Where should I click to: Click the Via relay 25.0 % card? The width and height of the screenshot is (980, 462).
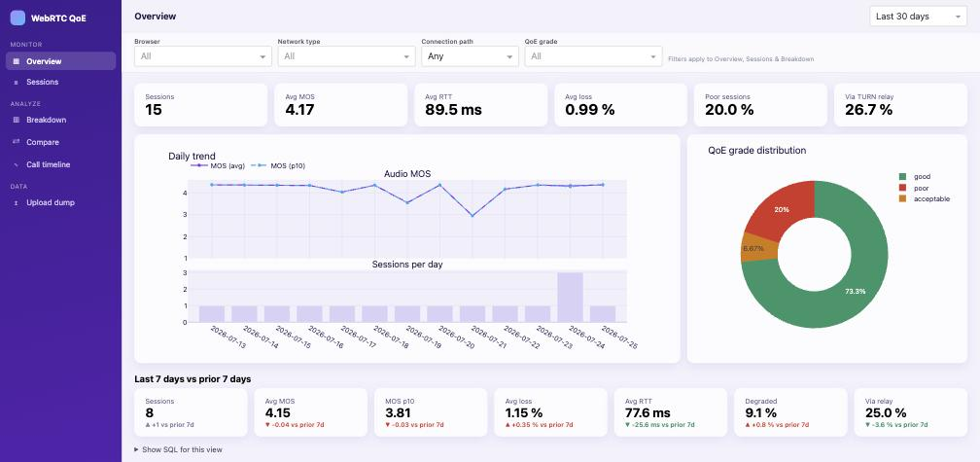pos(911,412)
